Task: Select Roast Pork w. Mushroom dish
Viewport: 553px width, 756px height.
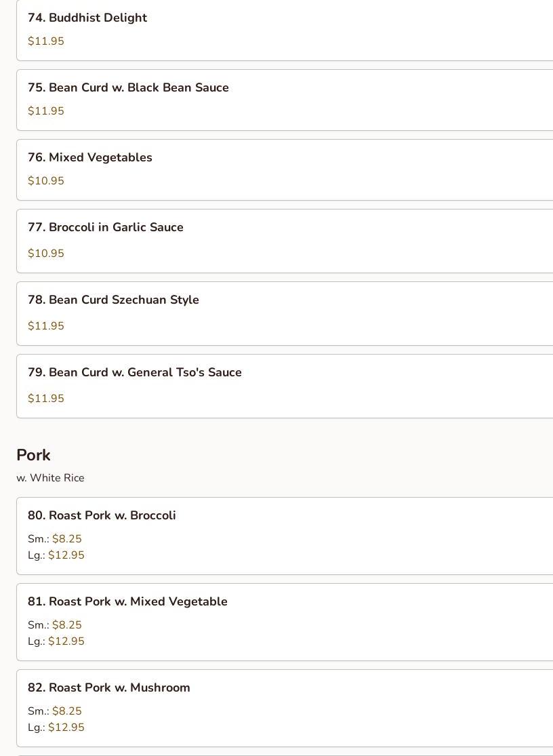Action: pos(108,688)
